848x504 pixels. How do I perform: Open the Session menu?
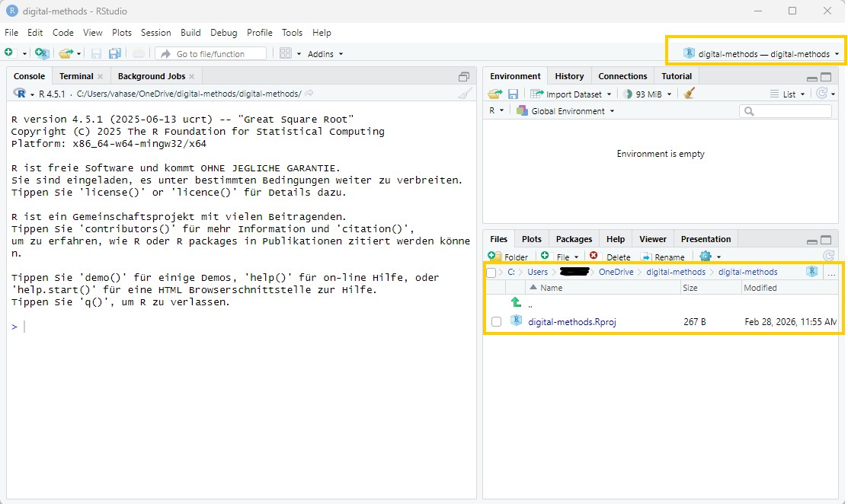(x=155, y=33)
